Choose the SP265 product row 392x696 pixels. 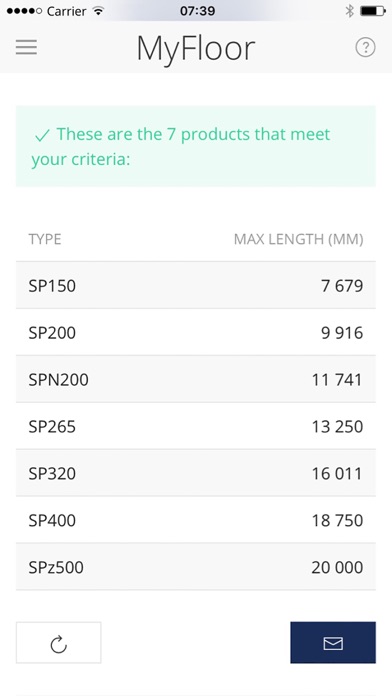(x=196, y=427)
